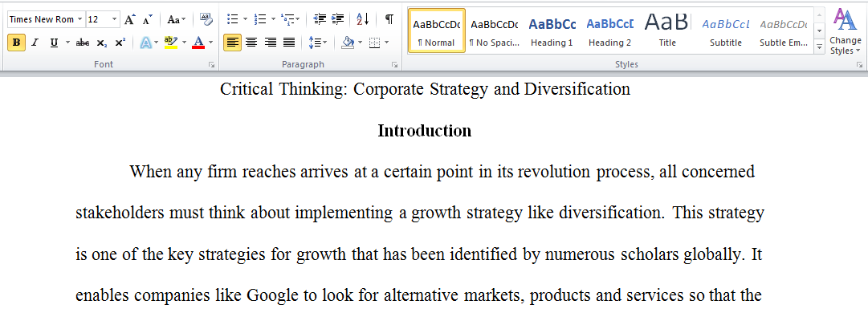Image resolution: width=868 pixels, height=317 pixels.
Task: Select Center alignment
Action: pos(251,43)
